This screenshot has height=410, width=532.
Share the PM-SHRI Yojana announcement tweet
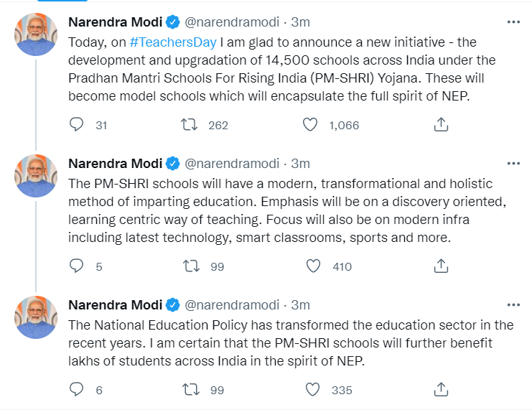pos(442,125)
